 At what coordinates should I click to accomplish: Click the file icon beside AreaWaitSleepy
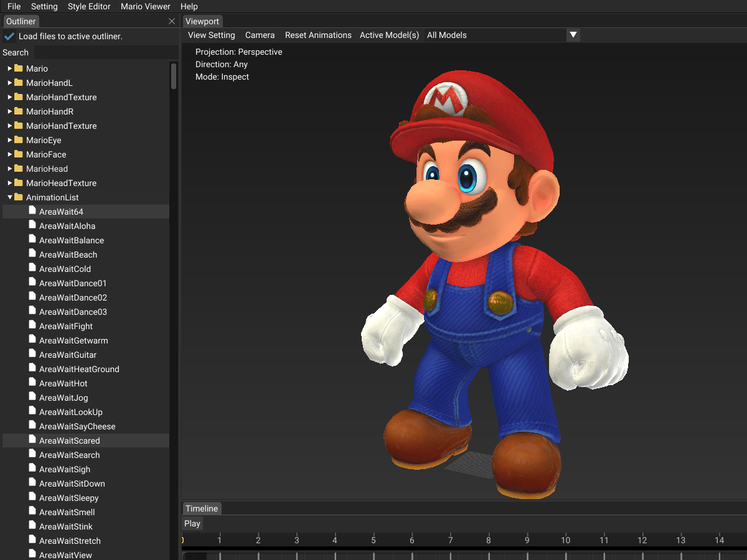pyautogui.click(x=32, y=498)
